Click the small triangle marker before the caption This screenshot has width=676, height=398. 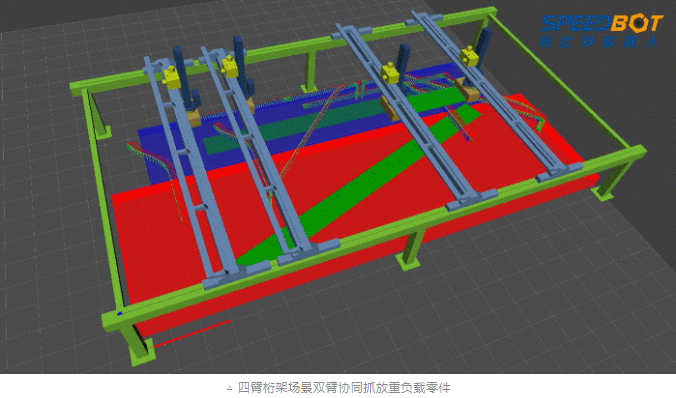(x=230, y=388)
